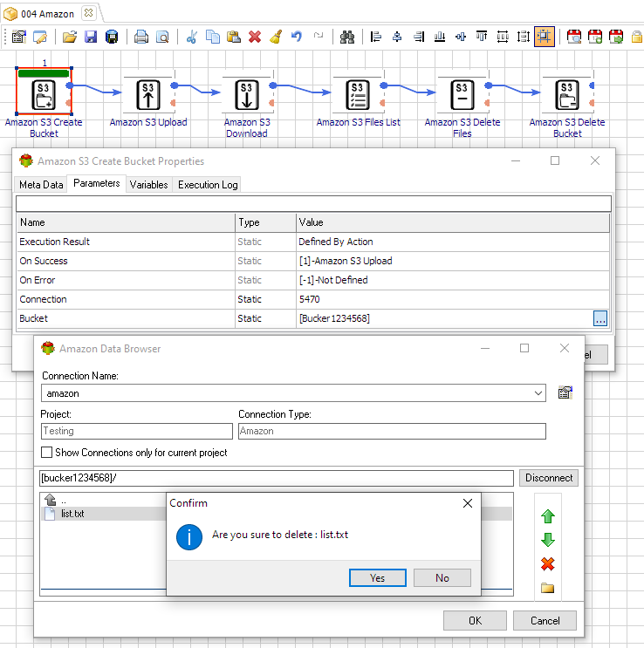Click Connection value 5470
This screenshot has height=648, width=644.
tap(310, 299)
